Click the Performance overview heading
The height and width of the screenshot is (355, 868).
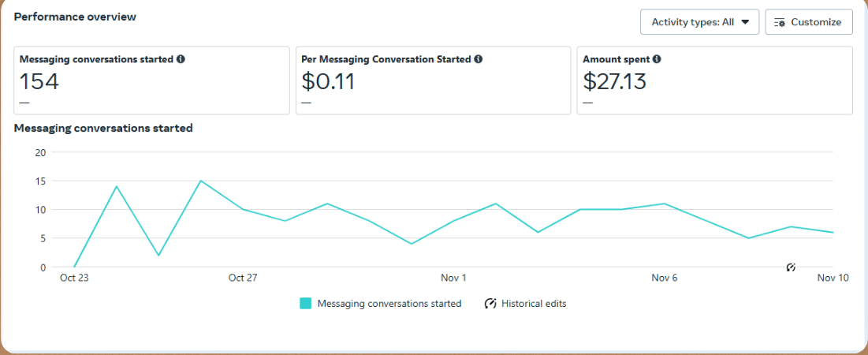click(x=75, y=17)
